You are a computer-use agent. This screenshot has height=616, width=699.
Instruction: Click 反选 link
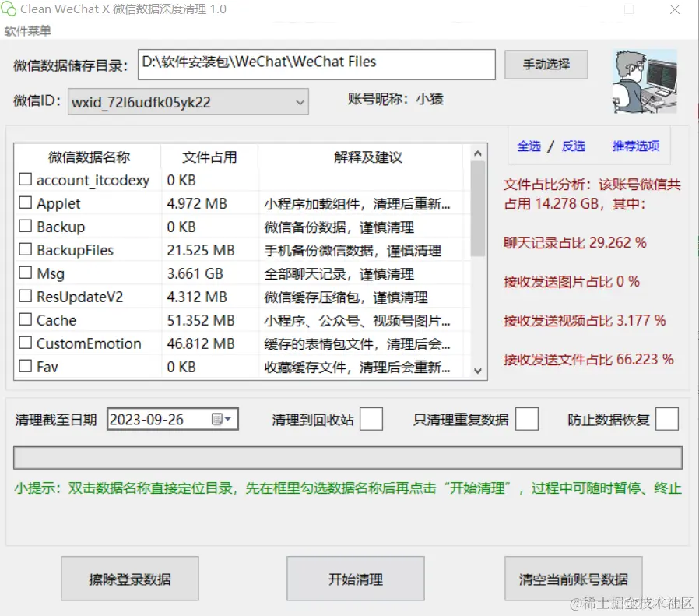point(573,146)
